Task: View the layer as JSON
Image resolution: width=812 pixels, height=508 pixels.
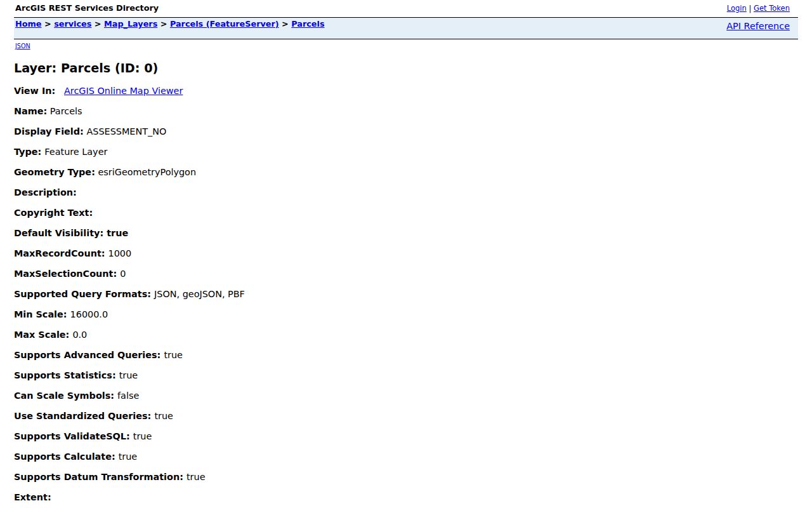Action: point(22,46)
